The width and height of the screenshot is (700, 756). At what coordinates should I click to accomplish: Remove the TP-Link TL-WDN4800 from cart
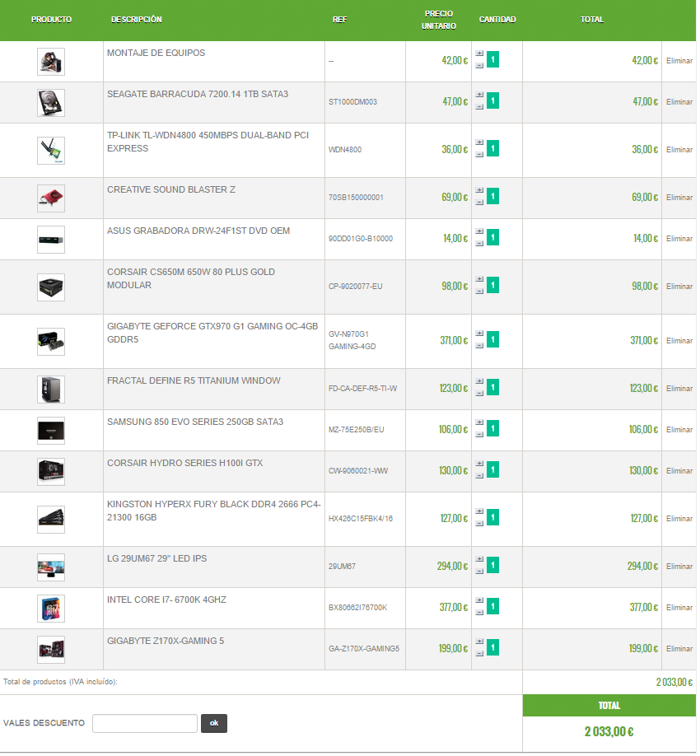679,149
